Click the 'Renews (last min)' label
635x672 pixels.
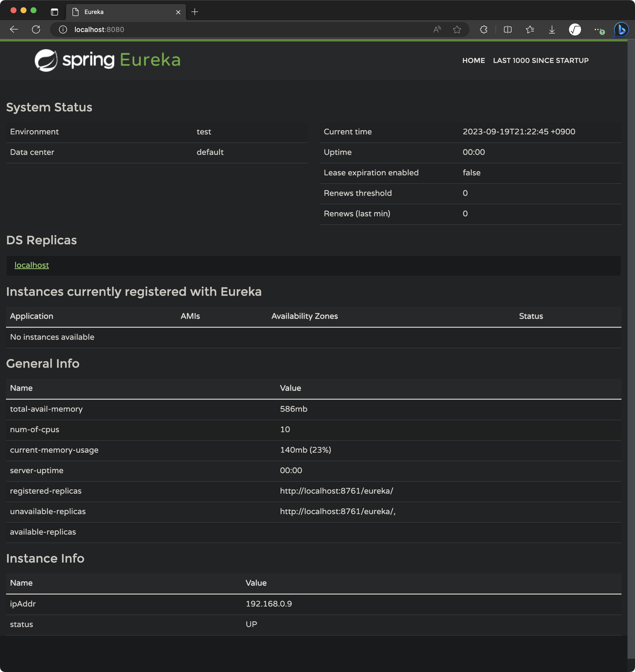pyautogui.click(x=357, y=213)
